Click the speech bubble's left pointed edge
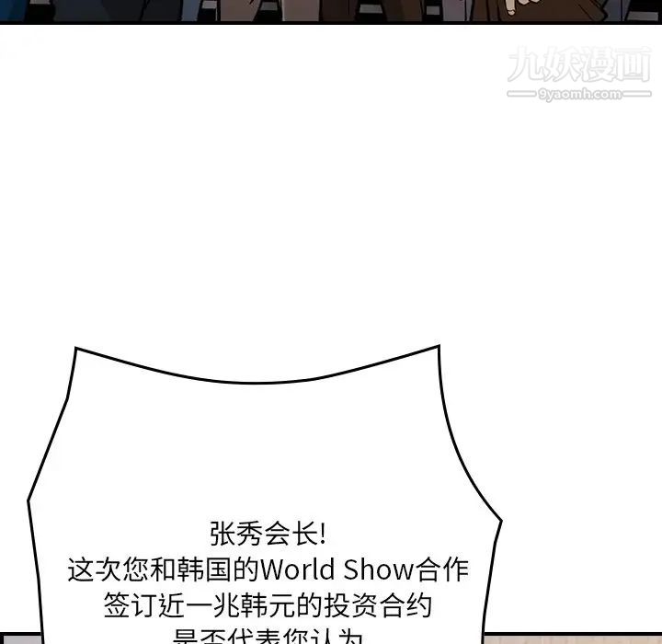662x644 pixels. (x=29, y=501)
